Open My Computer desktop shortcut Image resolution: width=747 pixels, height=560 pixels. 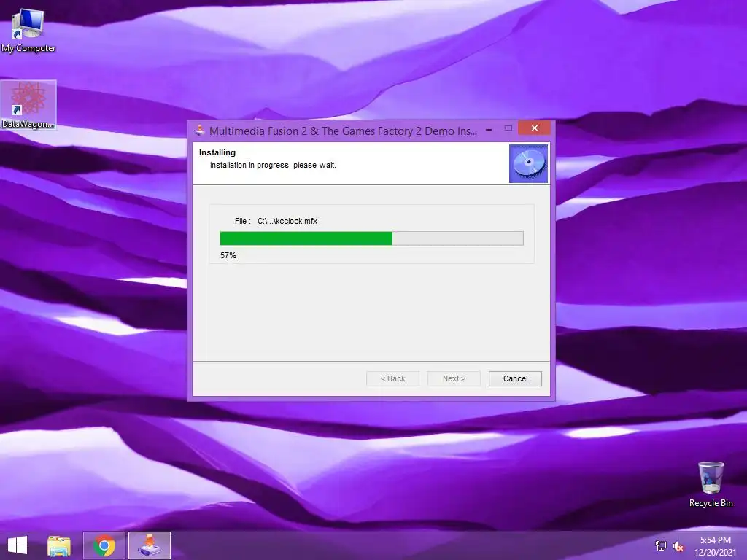[x=28, y=30]
